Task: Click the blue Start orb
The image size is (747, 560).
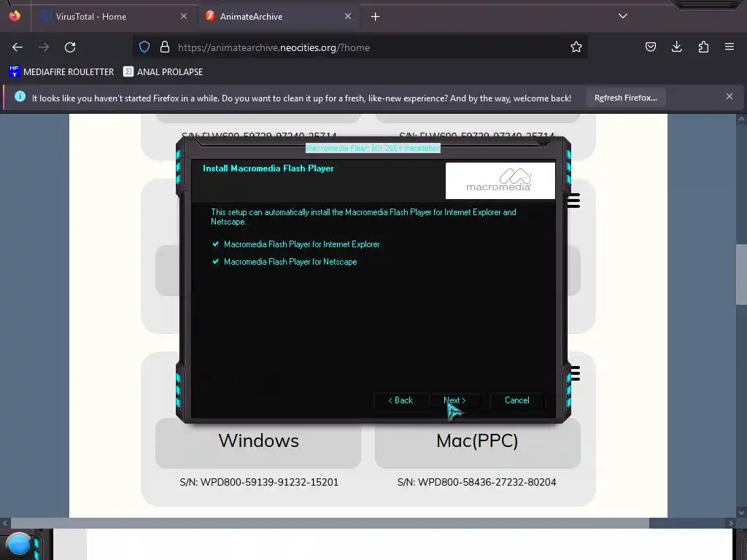Action: (18, 544)
